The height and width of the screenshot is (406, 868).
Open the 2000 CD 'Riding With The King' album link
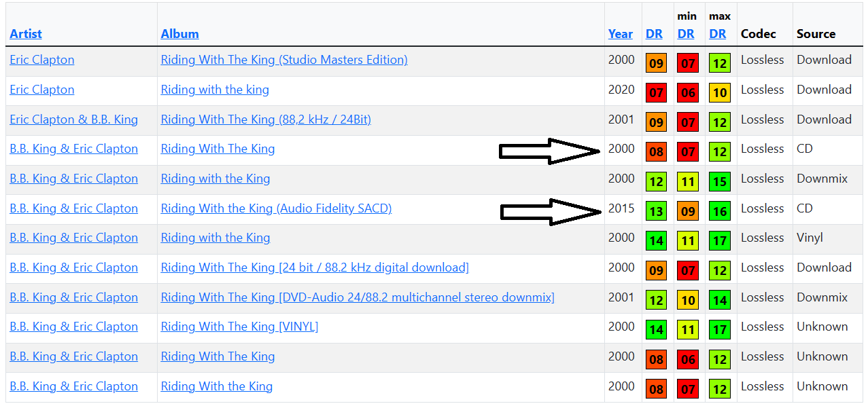[218, 149]
